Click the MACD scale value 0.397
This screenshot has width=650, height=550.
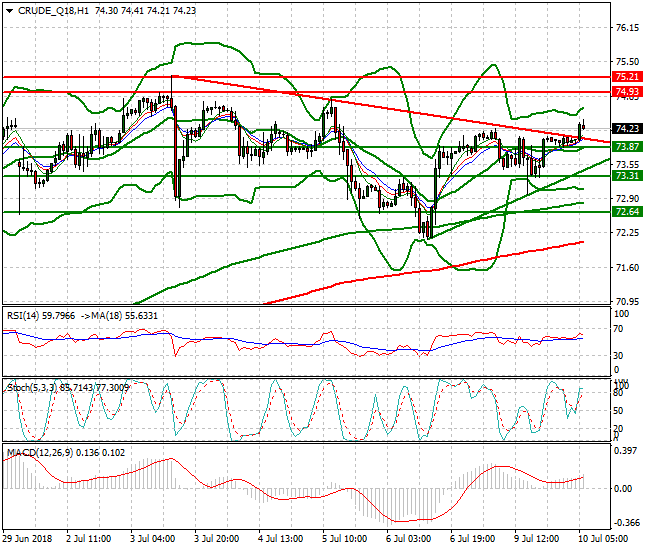[625, 451]
